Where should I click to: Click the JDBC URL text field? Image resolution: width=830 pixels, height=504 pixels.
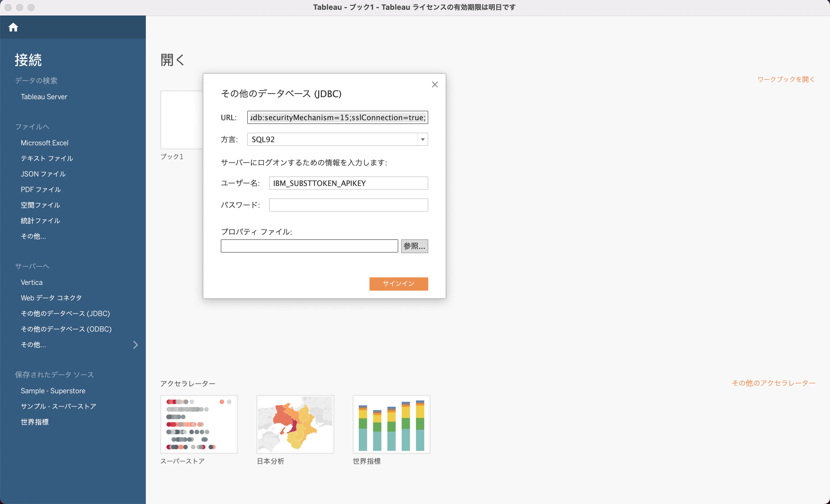(337, 118)
